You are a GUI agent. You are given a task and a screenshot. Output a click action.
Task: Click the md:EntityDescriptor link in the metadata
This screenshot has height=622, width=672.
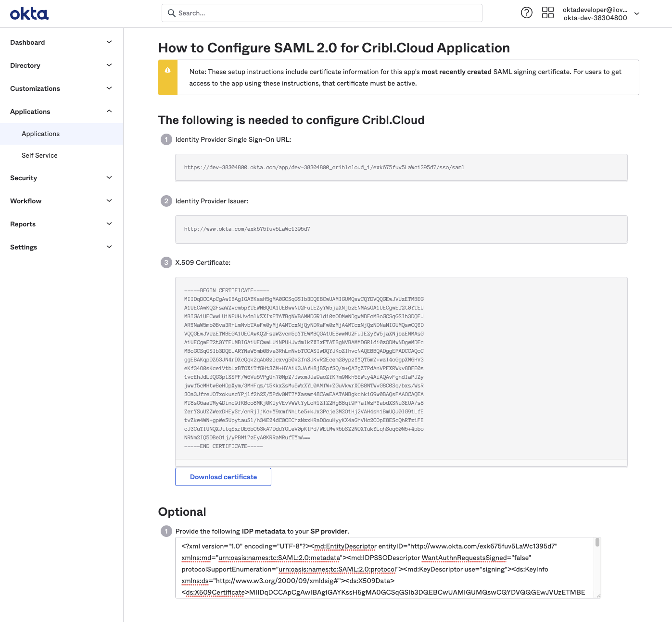point(344,546)
